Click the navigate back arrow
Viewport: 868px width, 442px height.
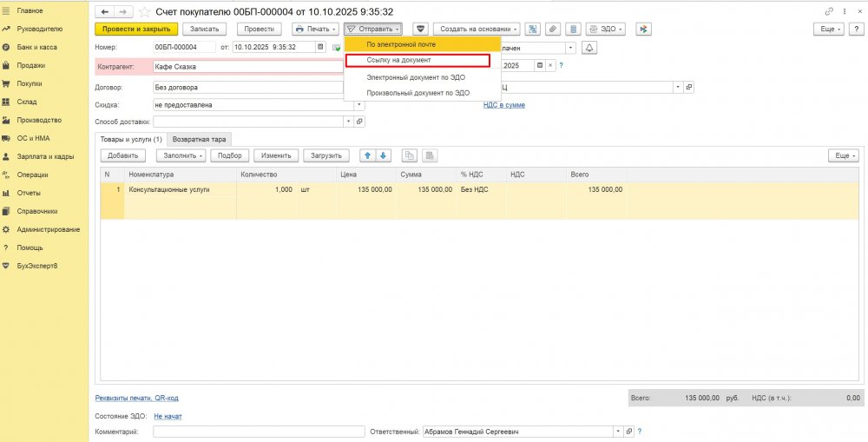pyautogui.click(x=105, y=11)
